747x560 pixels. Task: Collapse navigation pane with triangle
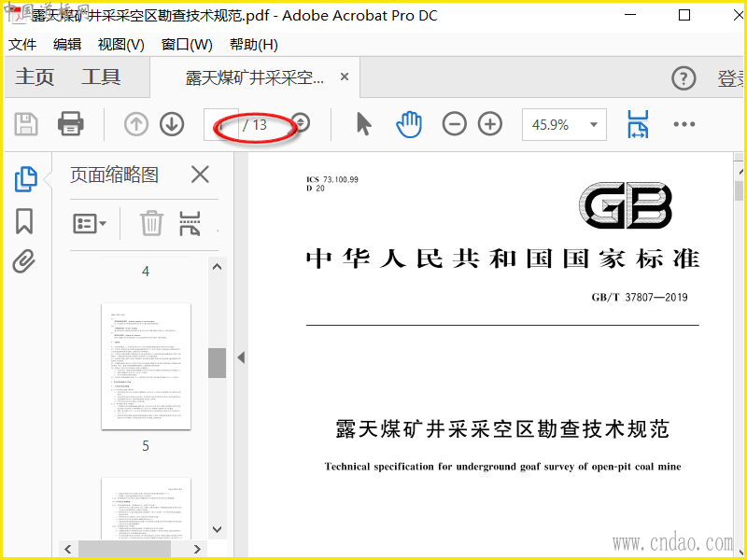pyautogui.click(x=241, y=357)
